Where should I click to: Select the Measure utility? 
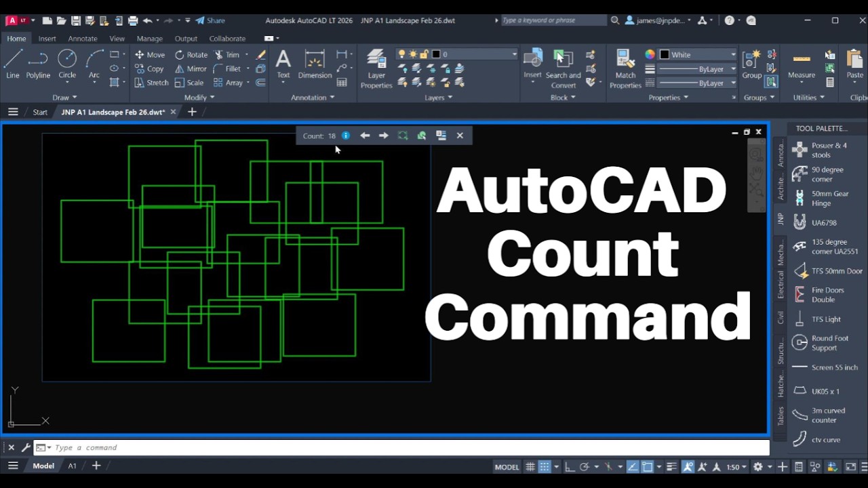pos(802,64)
